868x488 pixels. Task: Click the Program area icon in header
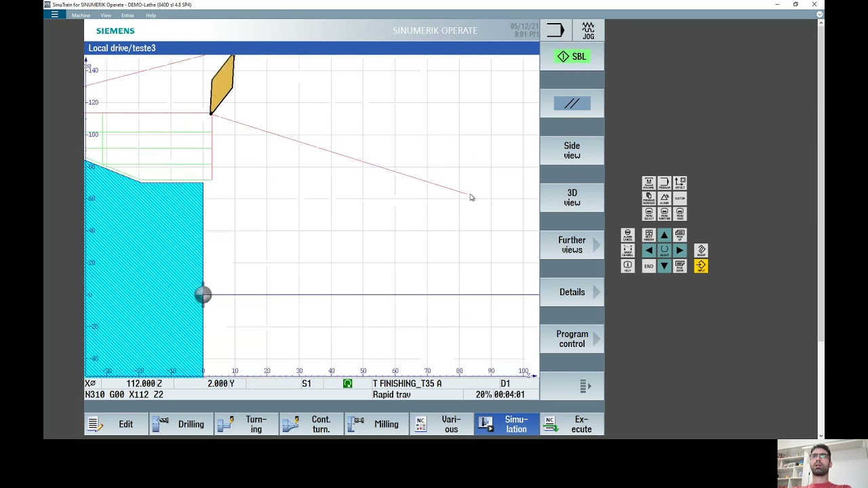pyautogui.click(x=555, y=30)
